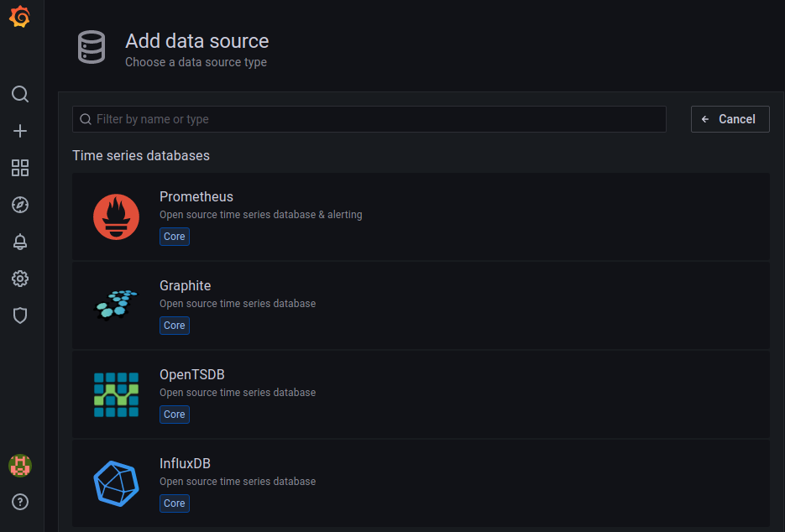This screenshot has height=532, width=785.
Task: Click the Graphite description text
Action: point(238,304)
